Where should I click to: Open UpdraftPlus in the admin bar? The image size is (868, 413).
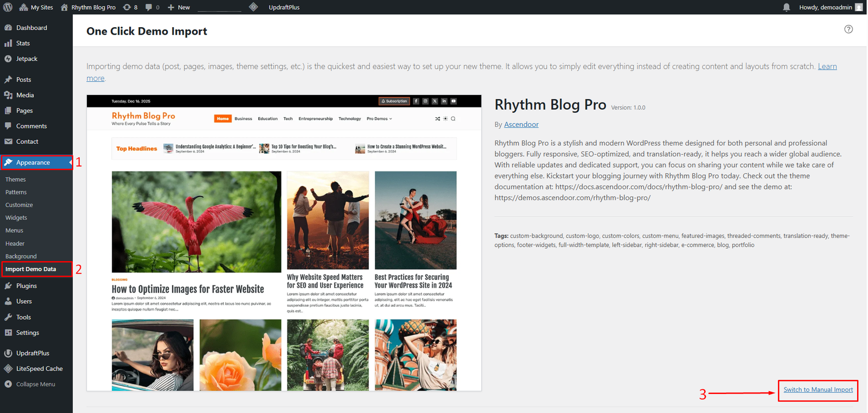coord(284,7)
